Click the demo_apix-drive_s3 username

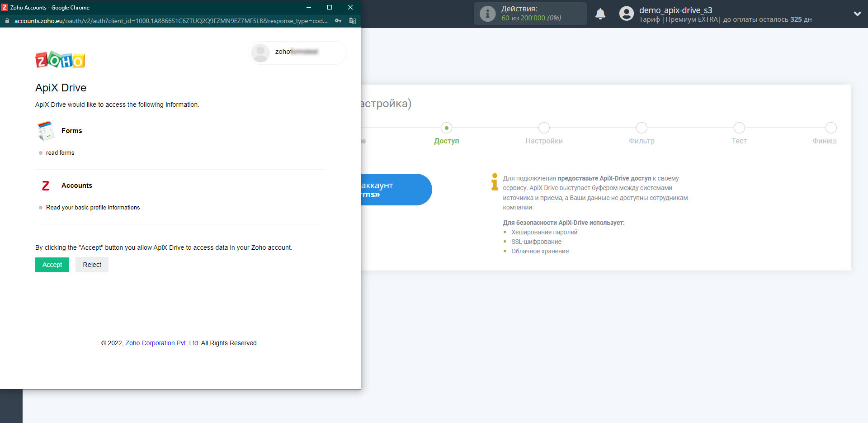point(675,10)
